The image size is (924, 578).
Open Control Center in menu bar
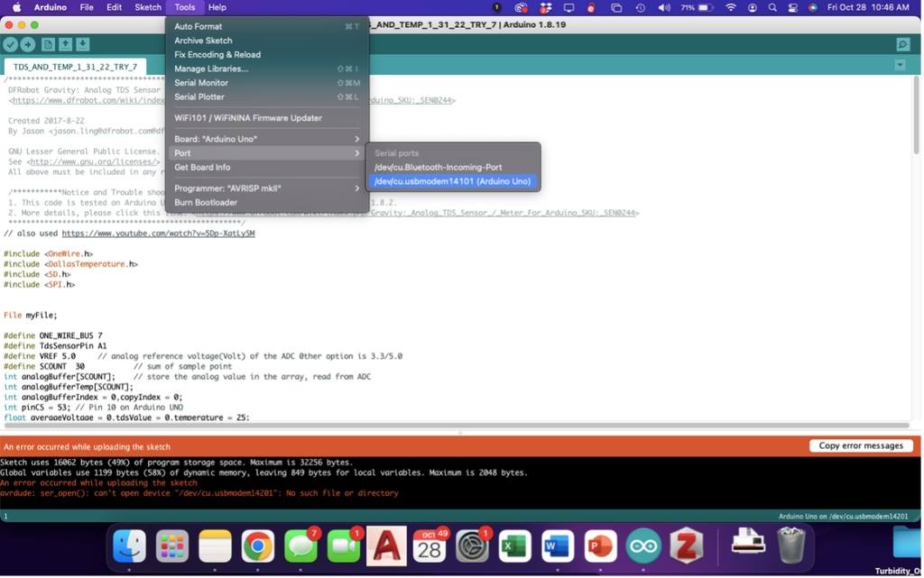pos(792,7)
